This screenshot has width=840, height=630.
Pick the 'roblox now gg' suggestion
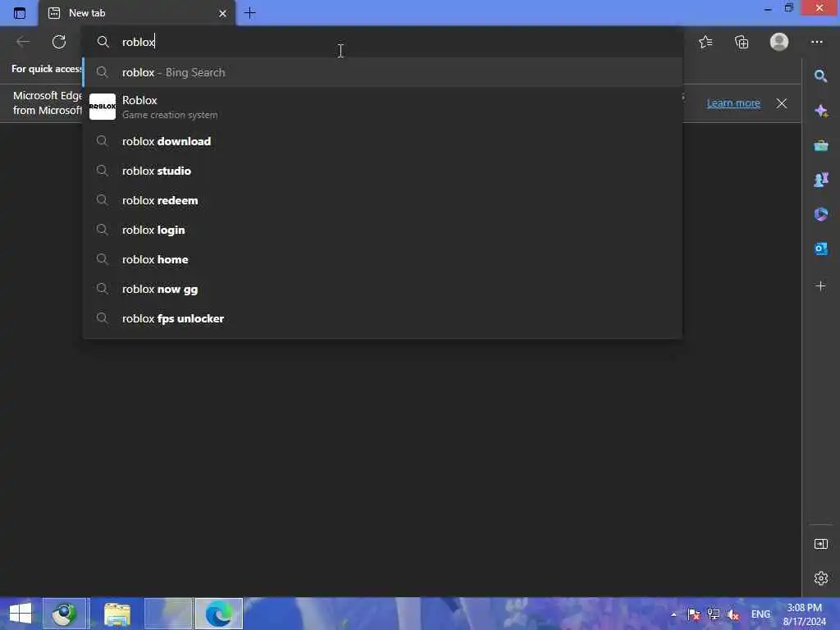pyautogui.click(x=383, y=290)
